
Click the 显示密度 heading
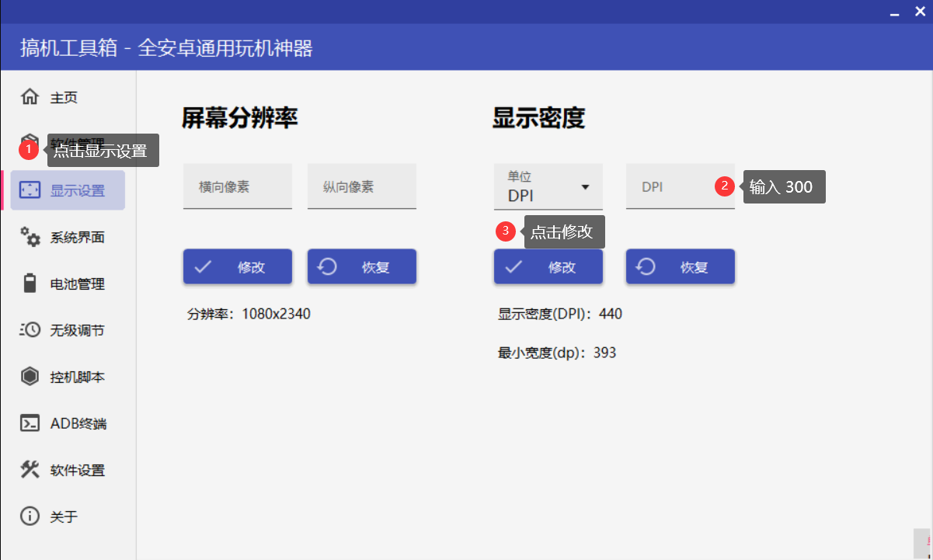(538, 117)
